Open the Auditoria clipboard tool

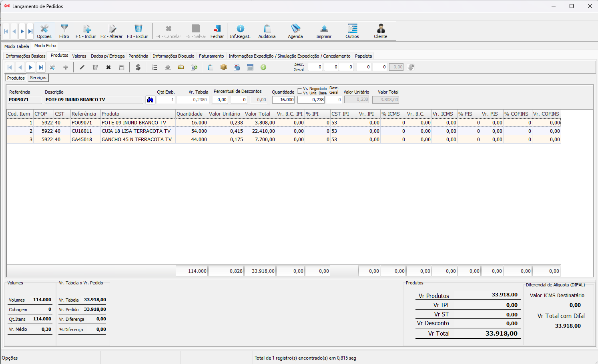click(x=267, y=31)
